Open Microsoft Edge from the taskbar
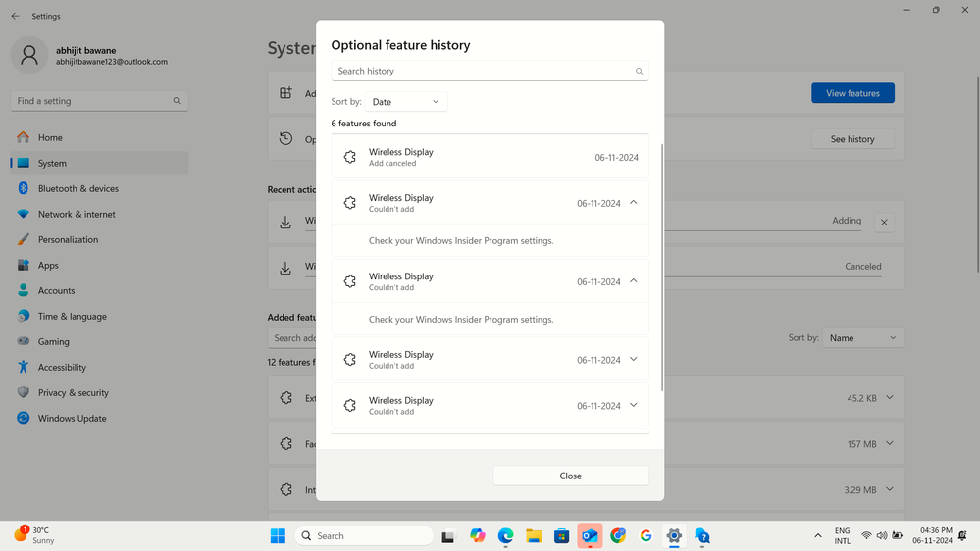This screenshot has width=980, height=551. [505, 536]
